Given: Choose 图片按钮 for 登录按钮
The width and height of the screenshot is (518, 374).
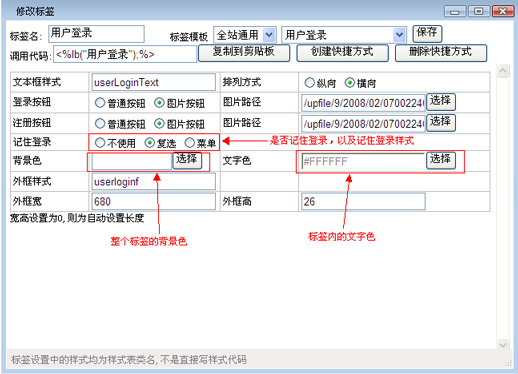Looking at the screenshot, I should (159, 103).
